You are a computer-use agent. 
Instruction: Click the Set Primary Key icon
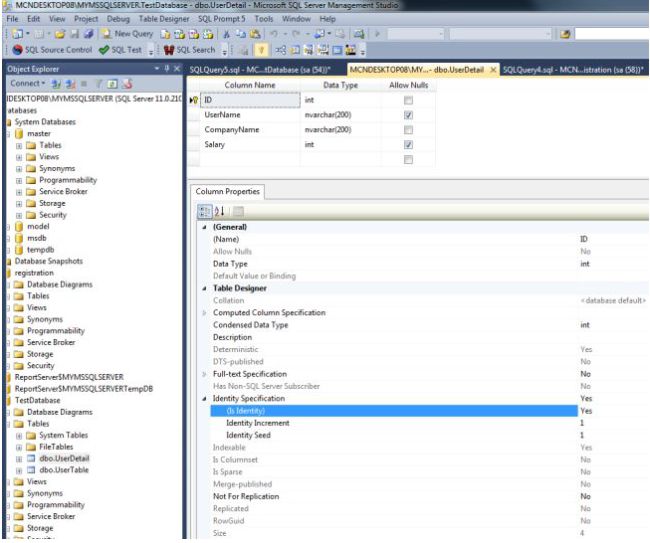click(x=261, y=50)
